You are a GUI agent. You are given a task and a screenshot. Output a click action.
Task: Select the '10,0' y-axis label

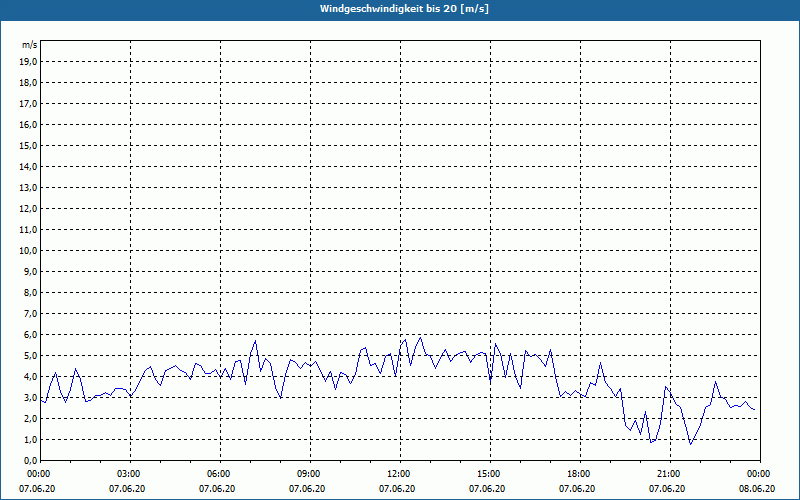pos(28,251)
